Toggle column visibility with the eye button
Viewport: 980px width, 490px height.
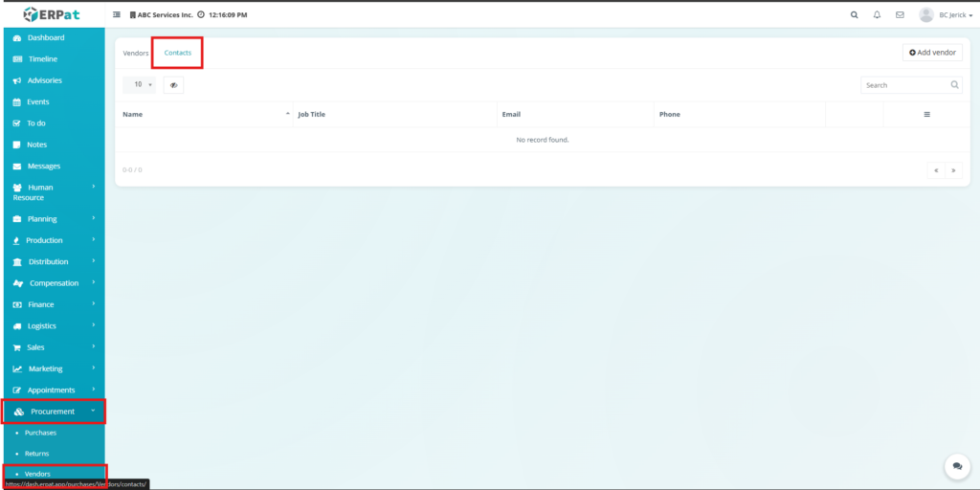click(x=173, y=85)
